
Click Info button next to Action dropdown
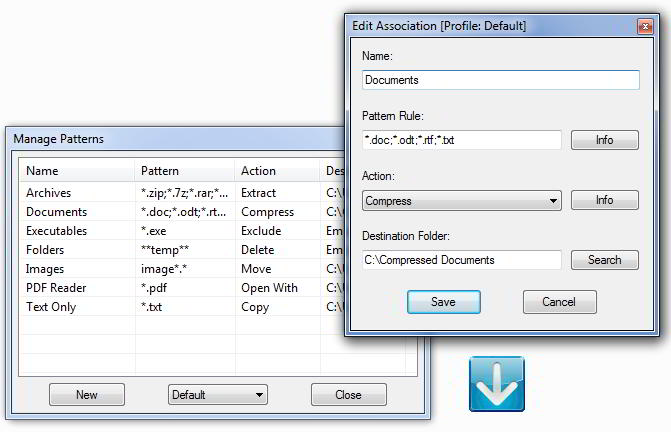pos(604,200)
